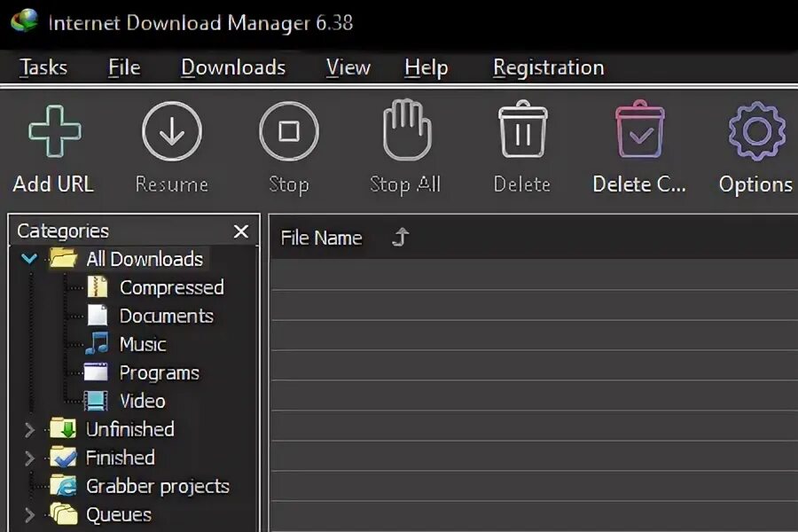Click the Stop All hand icon
The width and height of the screenshot is (798, 532).
point(406,129)
